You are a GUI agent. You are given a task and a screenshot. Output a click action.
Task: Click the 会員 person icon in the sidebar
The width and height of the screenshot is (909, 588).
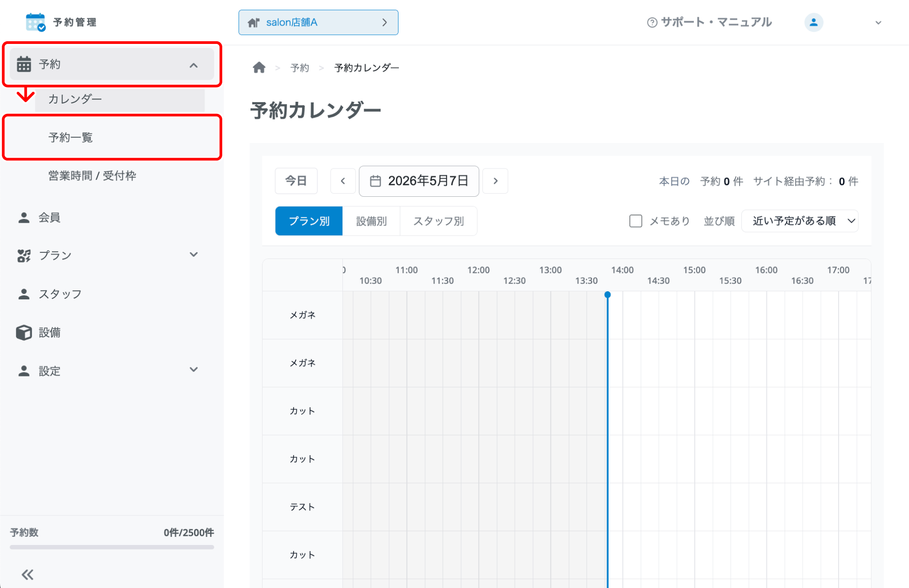coord(24,218)
